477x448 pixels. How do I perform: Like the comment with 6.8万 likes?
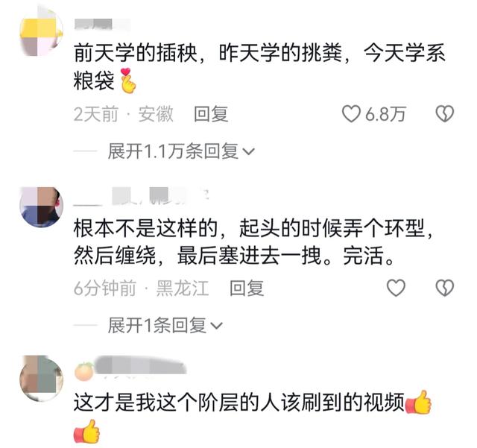click(351, 114)
